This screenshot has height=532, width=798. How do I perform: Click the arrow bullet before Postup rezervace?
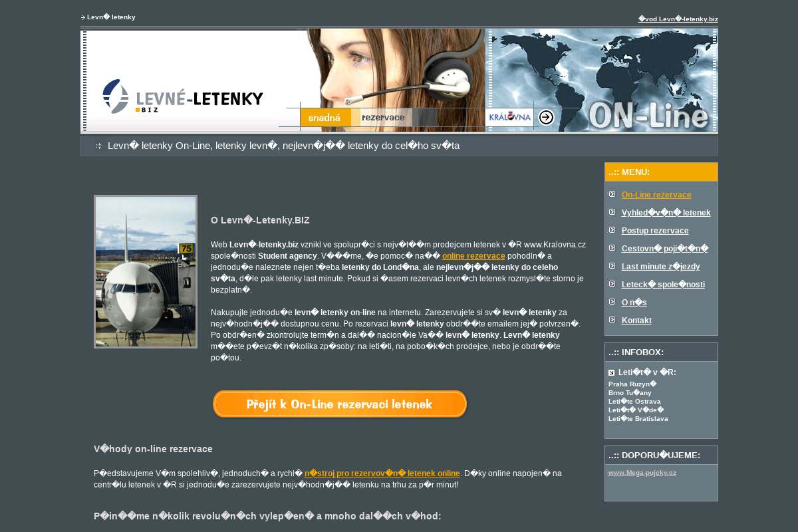click(x=612, y=230)
